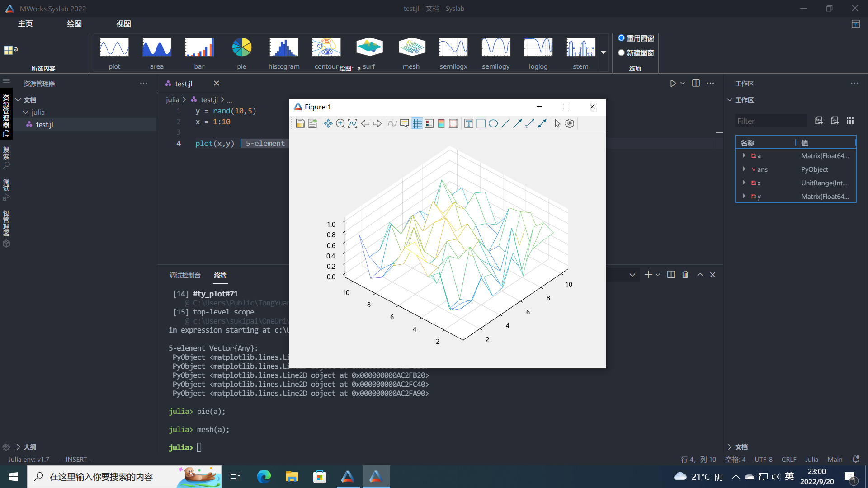Type in the workspace Filter field
The image size is (868, 488).
(770, 121)
